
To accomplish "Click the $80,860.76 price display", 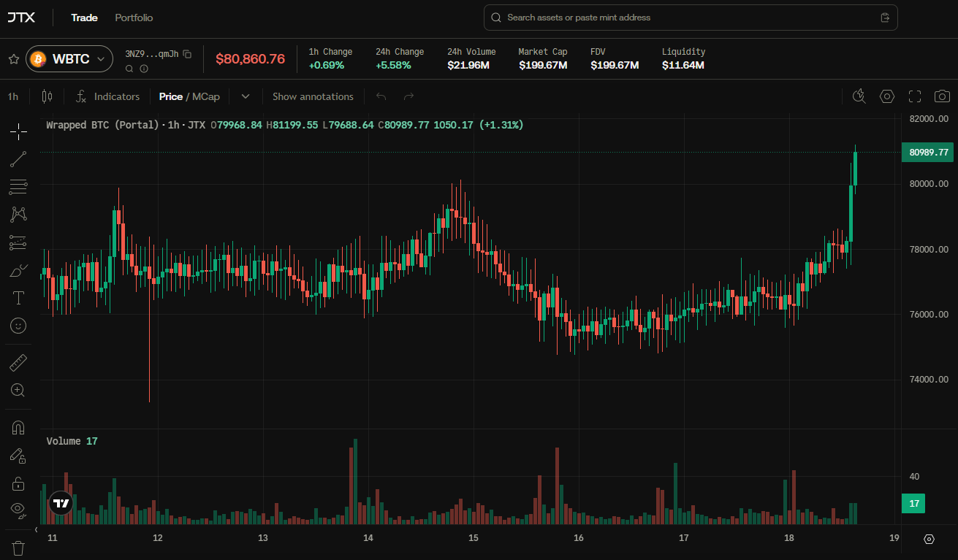I will 250,59.
